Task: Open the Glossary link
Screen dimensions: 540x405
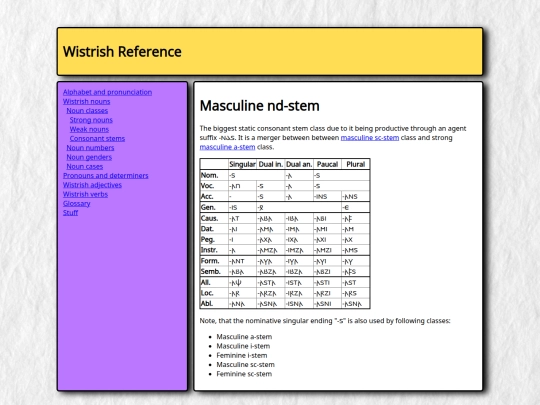Action: tap(76, 204)
